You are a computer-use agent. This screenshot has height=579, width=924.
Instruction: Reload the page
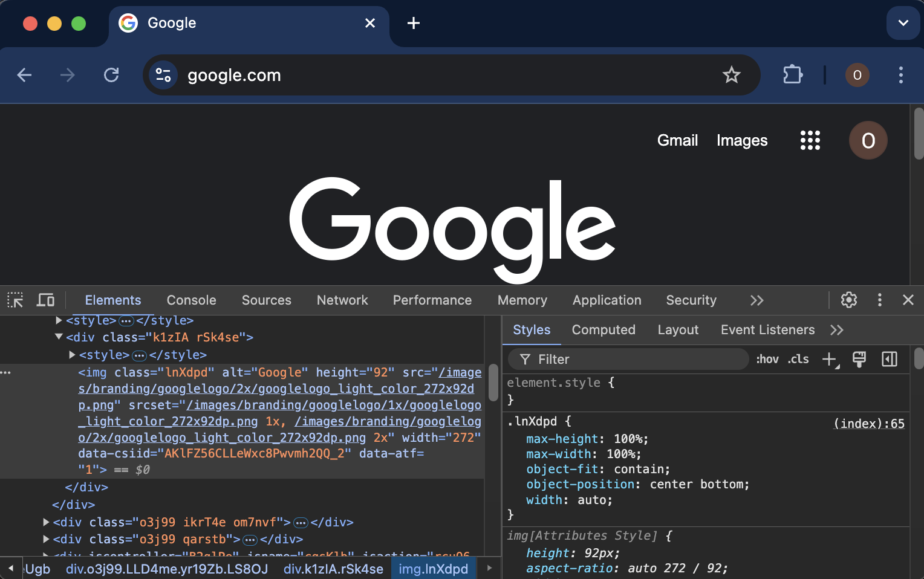coord(111,75)
